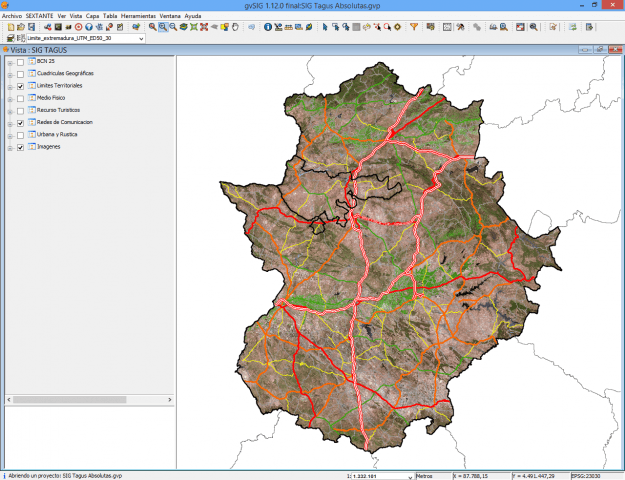Uncheck the Limites Territoriales layer group
The image size is (625, 480).
20,87
